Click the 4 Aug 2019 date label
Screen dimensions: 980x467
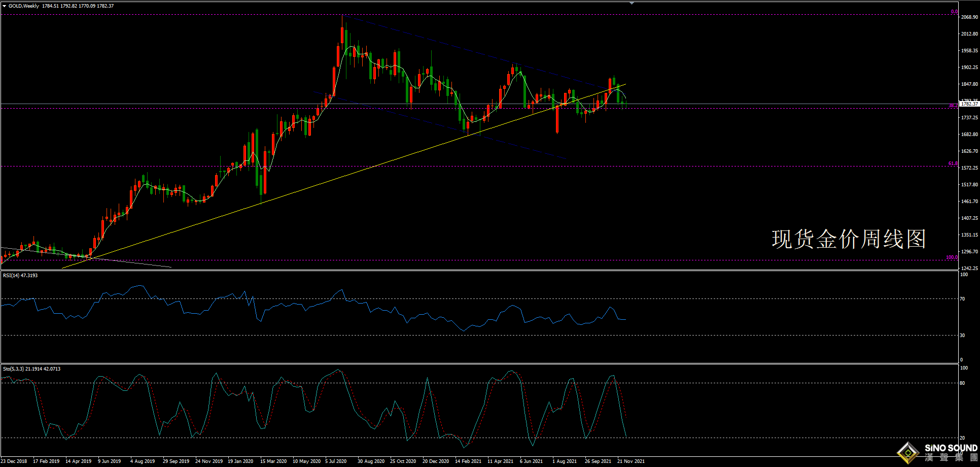point(143,461)
